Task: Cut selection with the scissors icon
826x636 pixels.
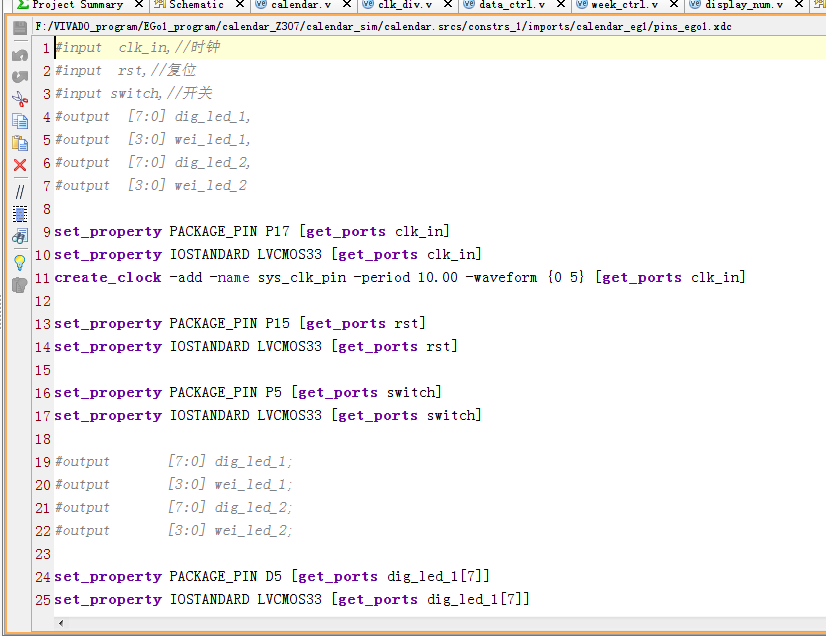Action: 19,98
